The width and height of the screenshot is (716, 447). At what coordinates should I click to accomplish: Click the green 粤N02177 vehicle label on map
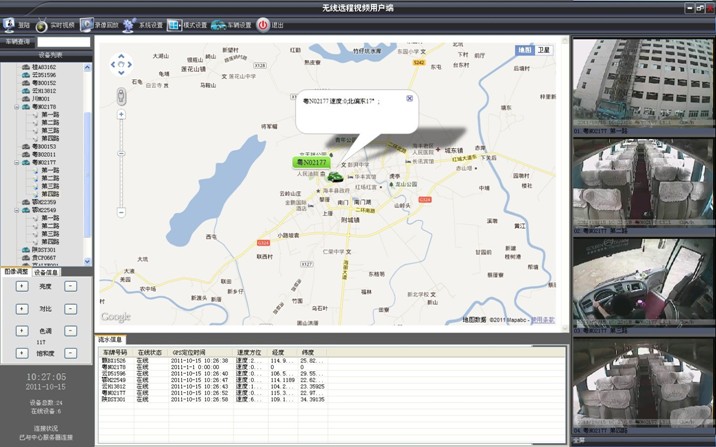pos(309,161)
